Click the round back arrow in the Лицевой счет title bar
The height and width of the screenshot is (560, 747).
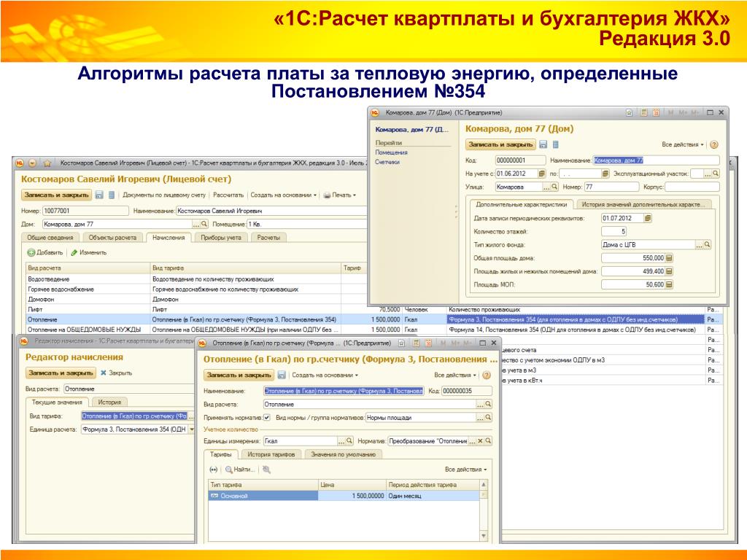32,163
